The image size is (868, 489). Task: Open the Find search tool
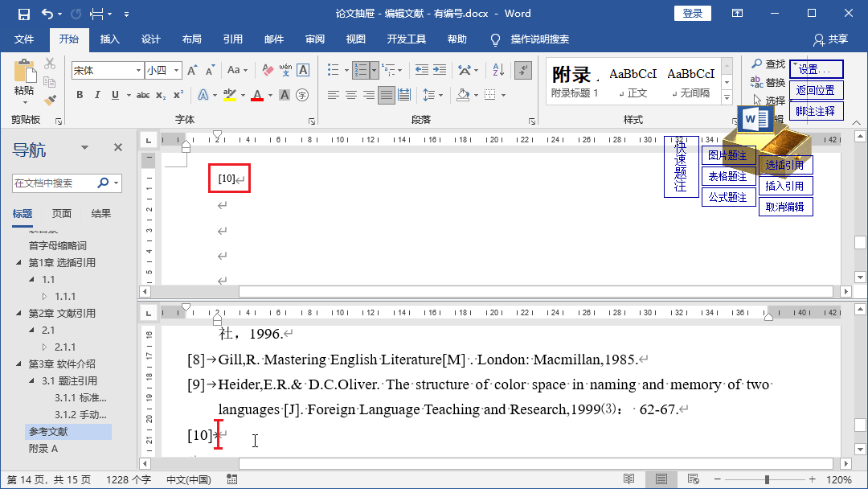pyautogui.click(x=768, y=64)
